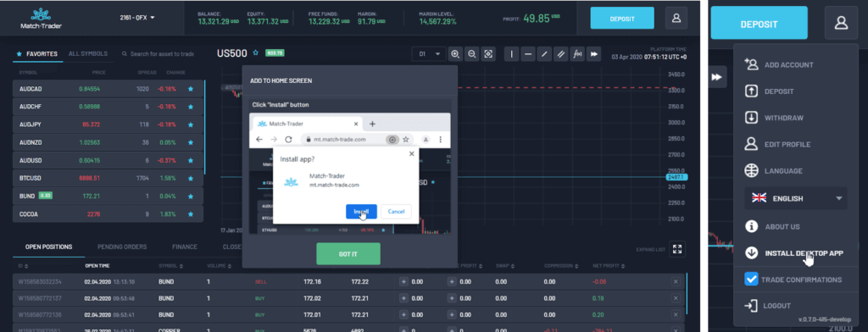Open the D1 timeframe dropdown
Viewport: 868px width, 332px height.
(x=429, y=54)
